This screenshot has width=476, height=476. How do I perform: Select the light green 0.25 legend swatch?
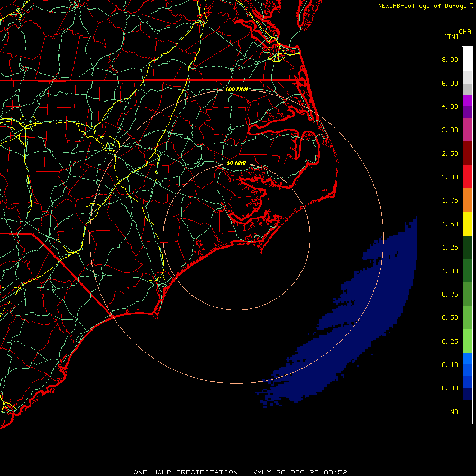467,341
